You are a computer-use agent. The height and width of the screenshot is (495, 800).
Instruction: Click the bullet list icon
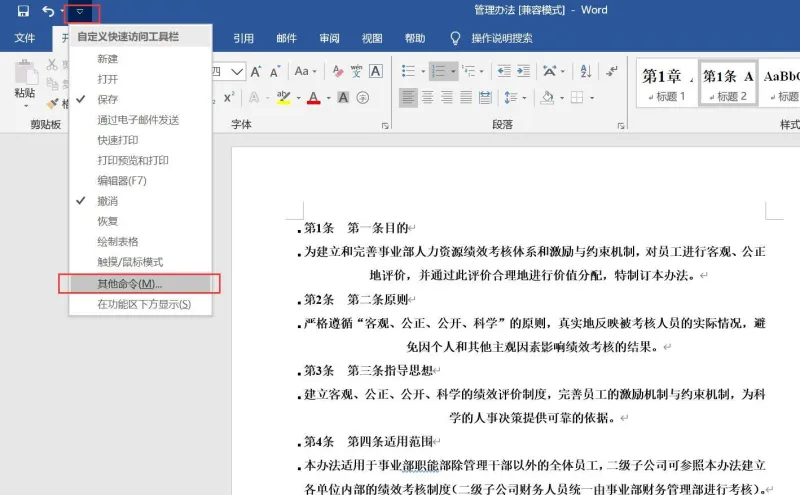tap(408, 71)
